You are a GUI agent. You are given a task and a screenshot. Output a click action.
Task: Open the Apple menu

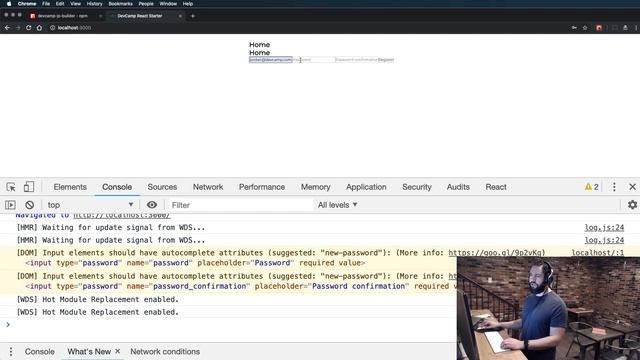pos(9,4)
